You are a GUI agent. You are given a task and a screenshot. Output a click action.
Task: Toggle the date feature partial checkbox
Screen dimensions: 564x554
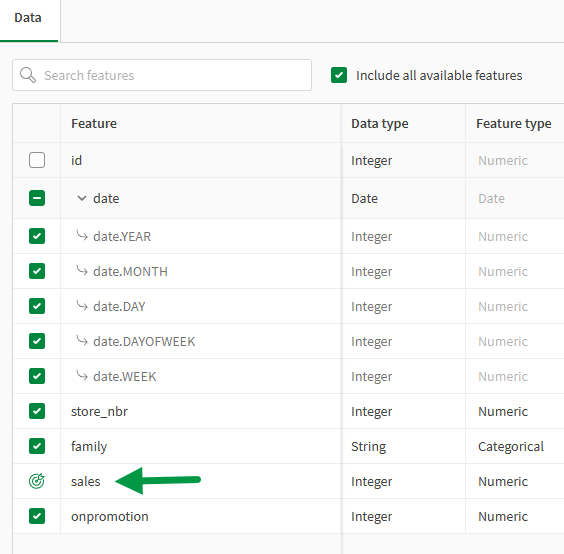coord(37,198)
